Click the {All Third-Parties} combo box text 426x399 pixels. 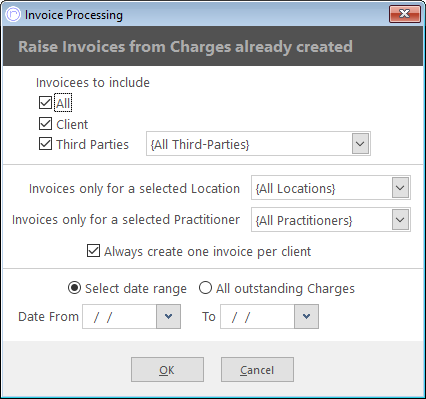(x=200, y=145)
